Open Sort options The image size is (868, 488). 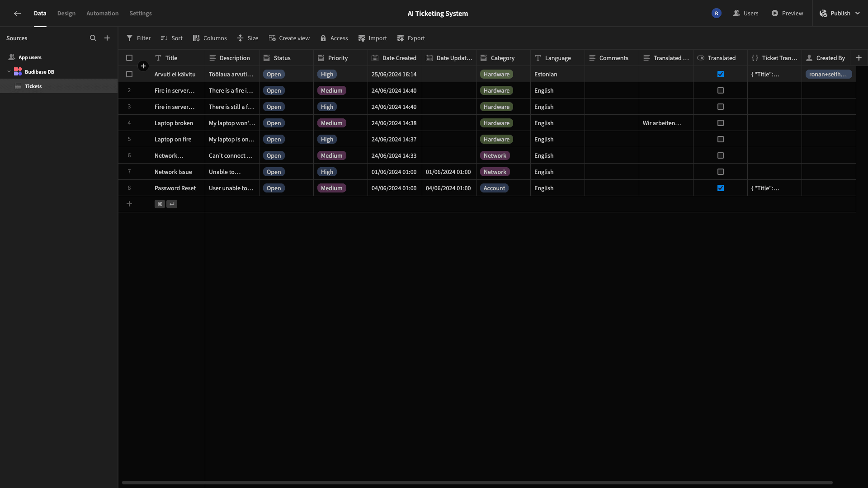point(171,38)
